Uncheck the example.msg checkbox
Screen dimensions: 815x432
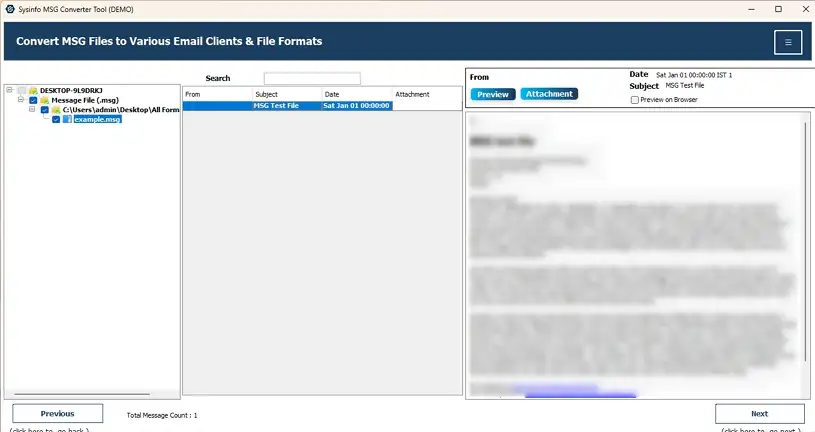56,119
